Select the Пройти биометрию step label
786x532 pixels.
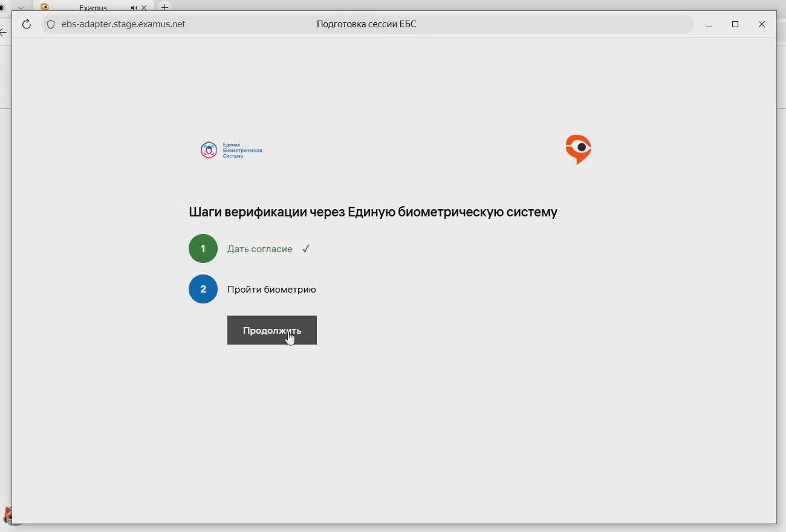pos(271,290)
